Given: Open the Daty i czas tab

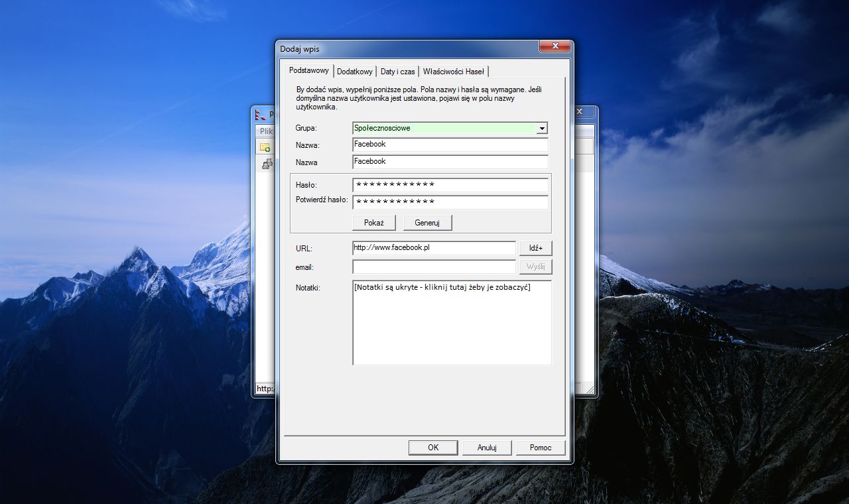Looking at the screenshot, I should [x=398, y=72].
